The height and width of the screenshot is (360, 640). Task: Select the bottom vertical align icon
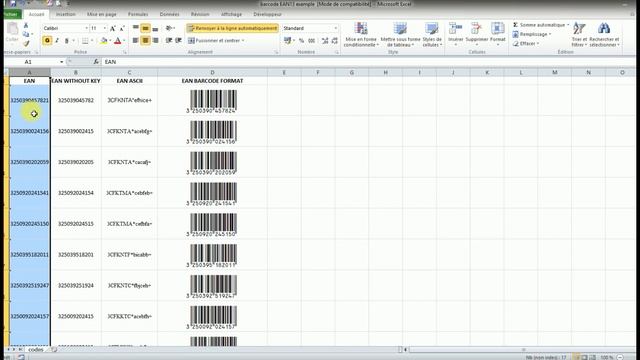tap(155, 28)
